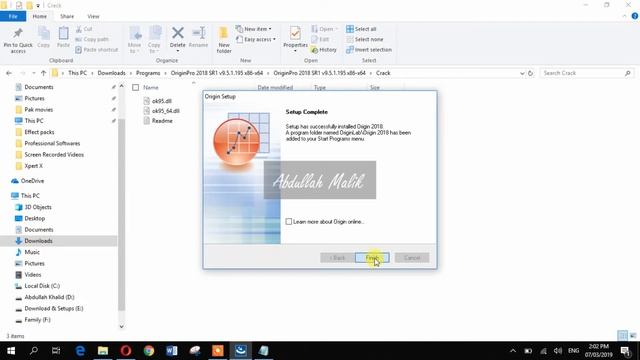
Task: Click navigation pane scroll down arrow
Action: coord(121,326)
